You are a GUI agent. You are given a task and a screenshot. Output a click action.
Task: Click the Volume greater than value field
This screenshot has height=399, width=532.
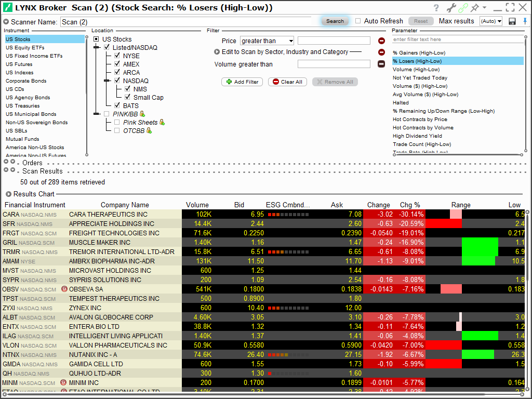coord(334,64)
